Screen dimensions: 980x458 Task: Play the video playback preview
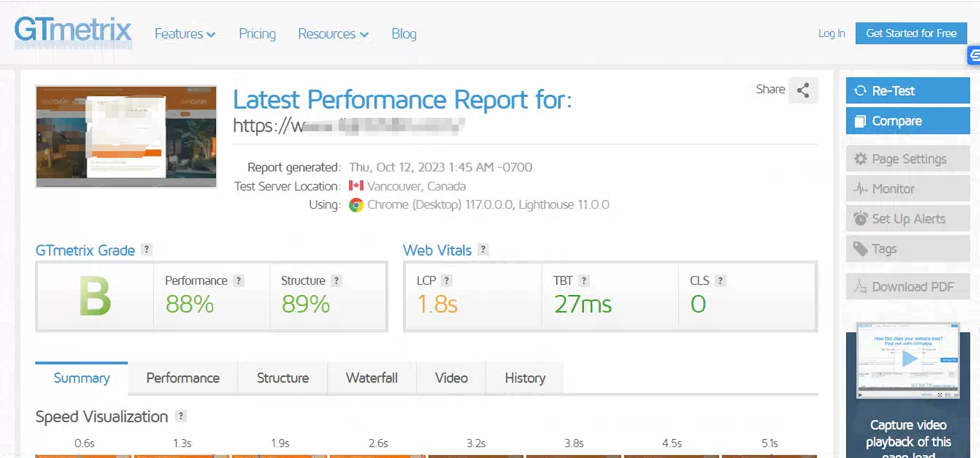point(908,359)
